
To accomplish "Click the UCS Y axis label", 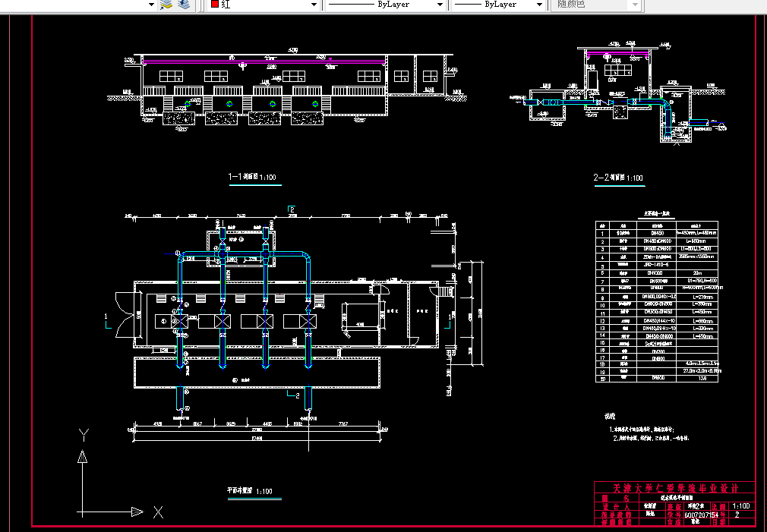I will click(84, 435).
